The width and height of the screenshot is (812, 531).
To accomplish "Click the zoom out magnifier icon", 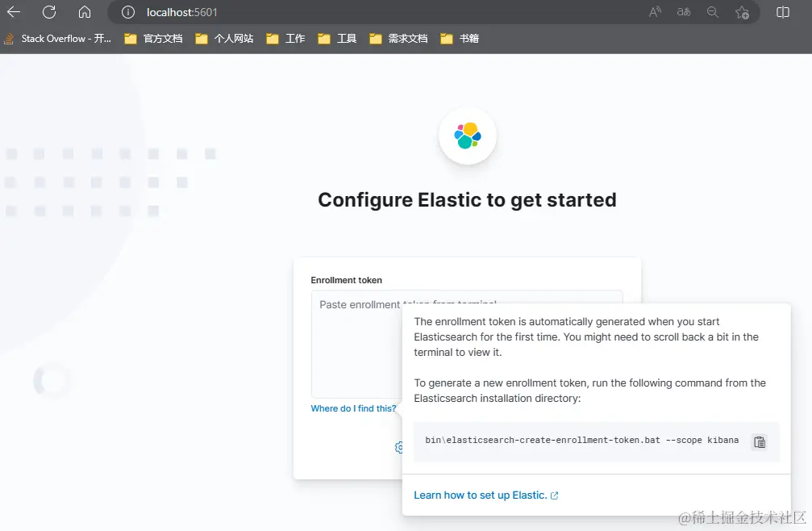I will click(713, 12).
